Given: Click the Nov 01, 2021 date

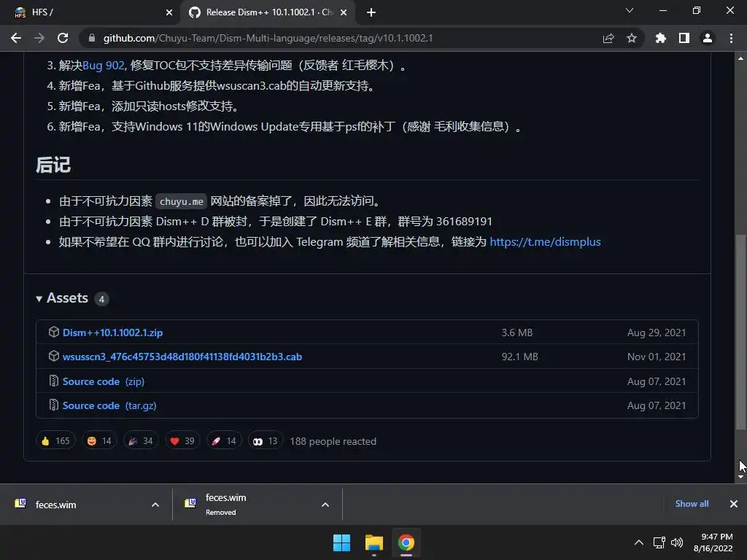Looking at the screenshot, I should pyautogui.click(x=657, y=357).
